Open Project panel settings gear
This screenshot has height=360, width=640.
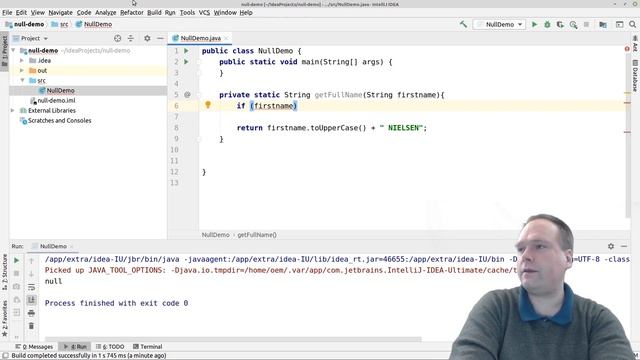(x=147, y=38)
